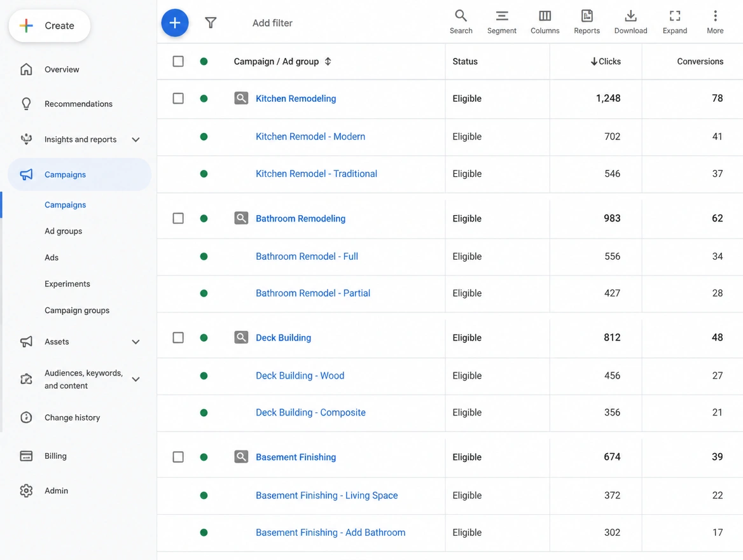Click the green status dot for Bathroom Remodel - Partial
The width and height of the screenshot is (743, 560).
[204, 293]
